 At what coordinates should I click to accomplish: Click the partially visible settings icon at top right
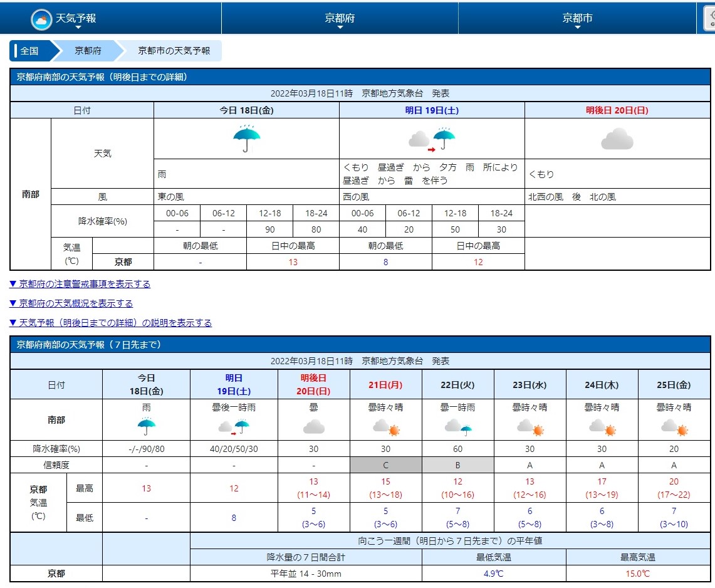click(x=709, y=19)
